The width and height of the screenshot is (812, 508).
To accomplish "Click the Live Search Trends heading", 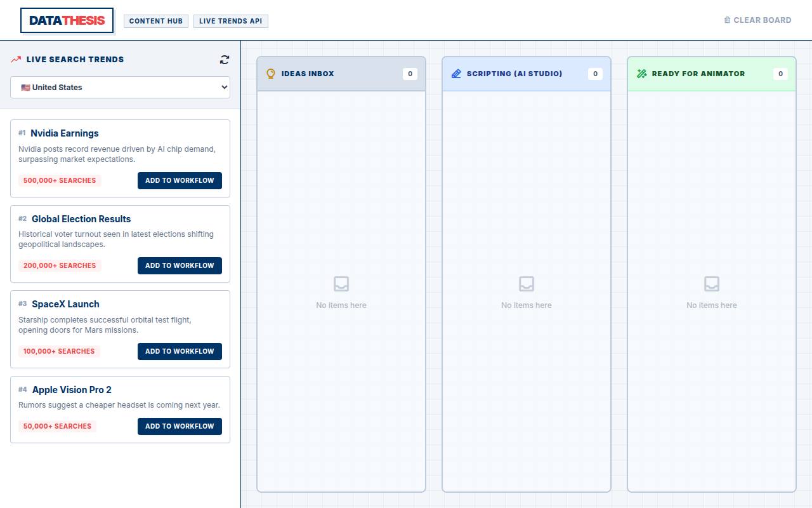I will [75, 59].
